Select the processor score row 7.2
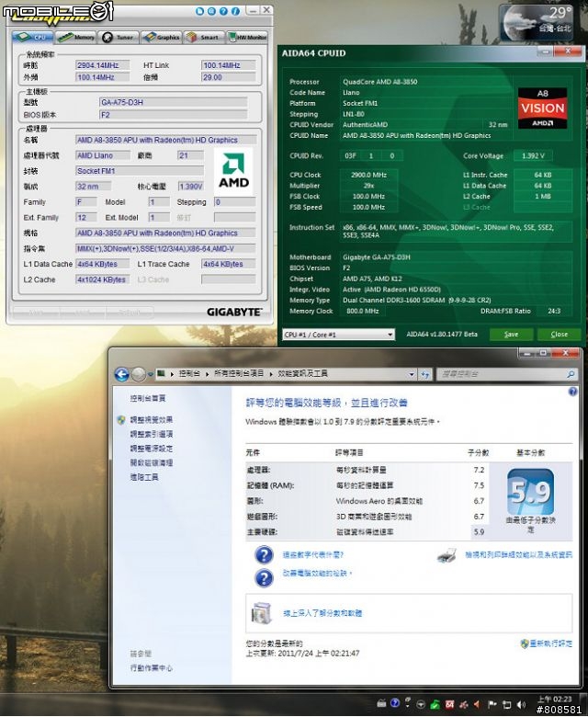This screenshot has height=717, width=588. tap(367, 470)
